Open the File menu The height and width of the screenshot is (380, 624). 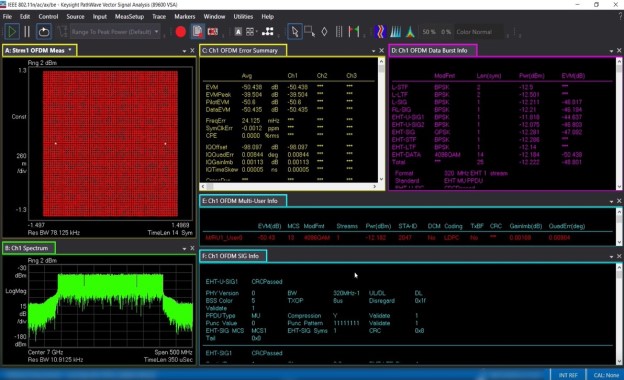pyautogui.click(x=7, y=17)
